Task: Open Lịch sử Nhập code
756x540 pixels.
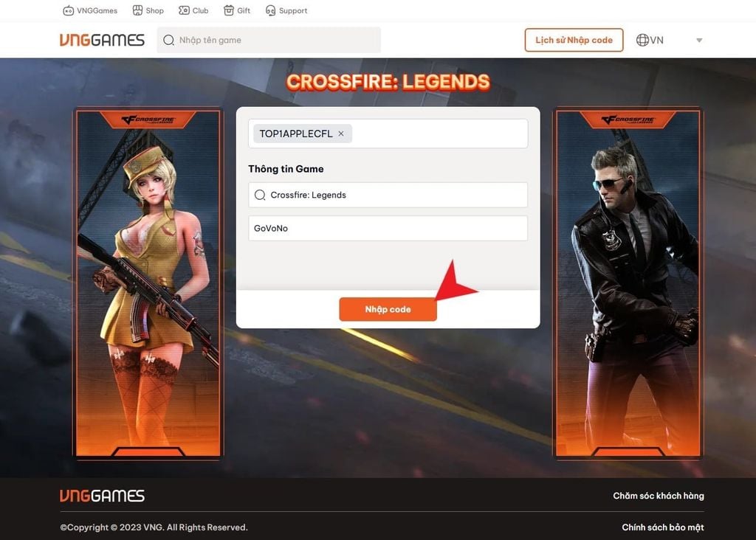Action: [x=574, y=40]
